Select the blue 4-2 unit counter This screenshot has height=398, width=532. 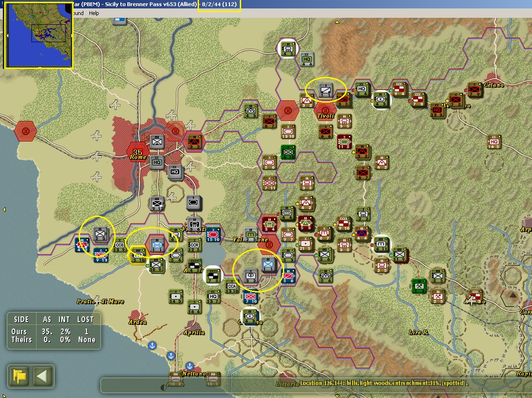(x=82, y=245)
